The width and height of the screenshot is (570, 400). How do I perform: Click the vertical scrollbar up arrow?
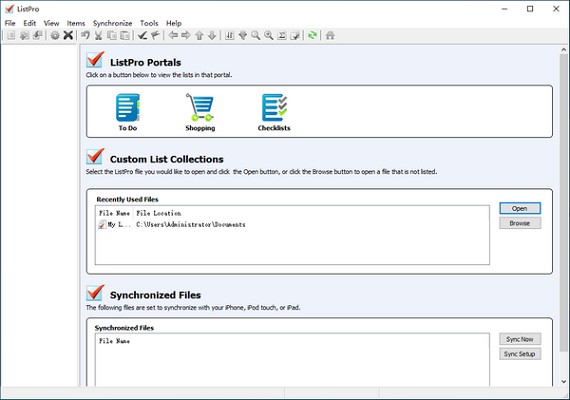(564, 49)
